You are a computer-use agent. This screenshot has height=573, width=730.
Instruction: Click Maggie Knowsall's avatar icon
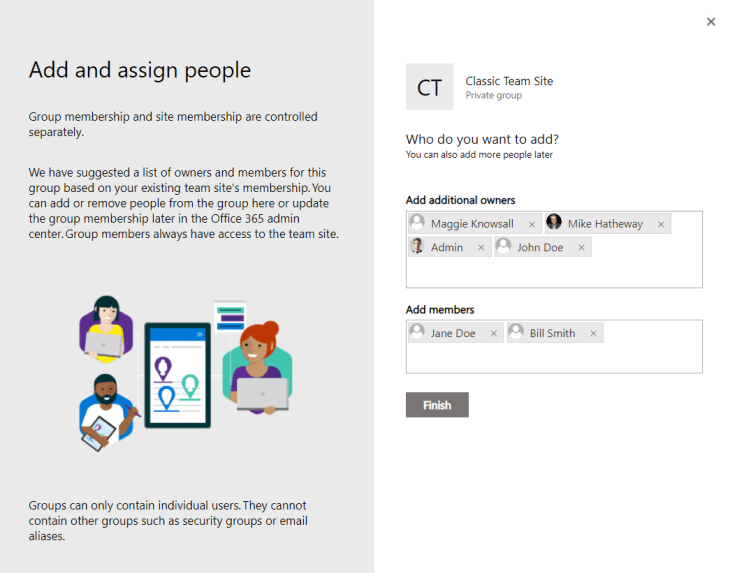pyautogui.click(x=417, y=223)
